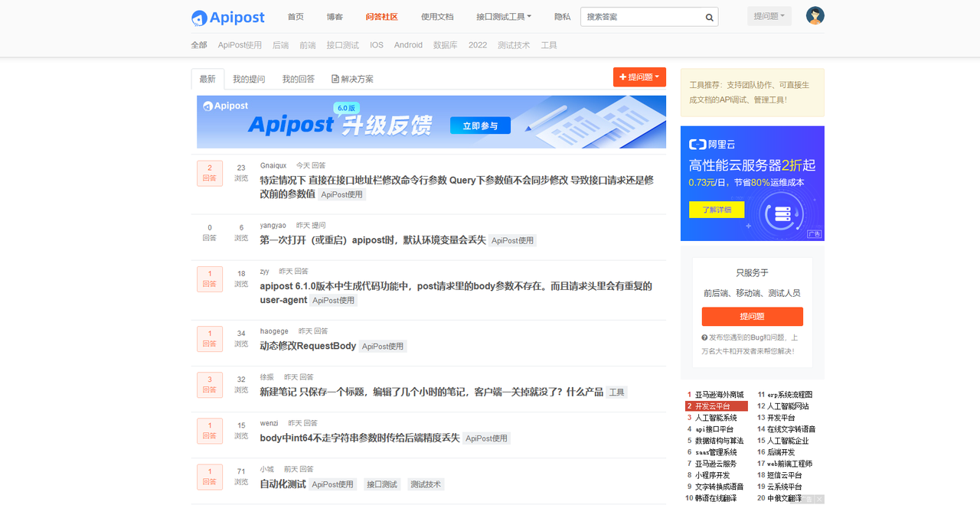Image resolution: width=980 pixels, height=505 pixels.
Task: Click the server illustration icon in the Aliyun ad
Action: point(782,214)
